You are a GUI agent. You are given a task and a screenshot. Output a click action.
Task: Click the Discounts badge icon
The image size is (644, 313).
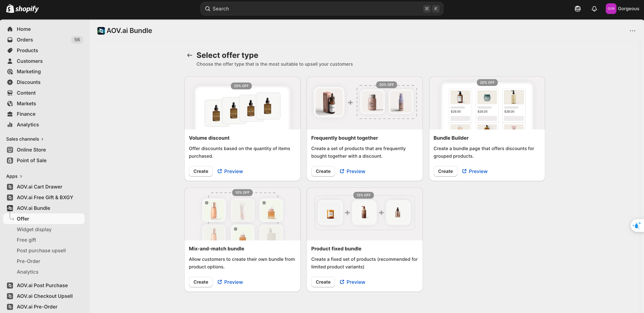point(10,82)
